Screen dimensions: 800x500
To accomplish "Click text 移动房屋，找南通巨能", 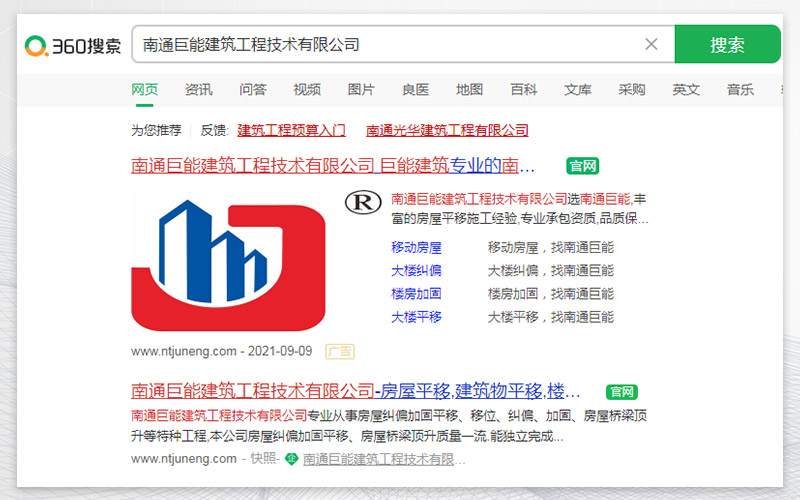I will pyautogui.click(x=551, y=247).
